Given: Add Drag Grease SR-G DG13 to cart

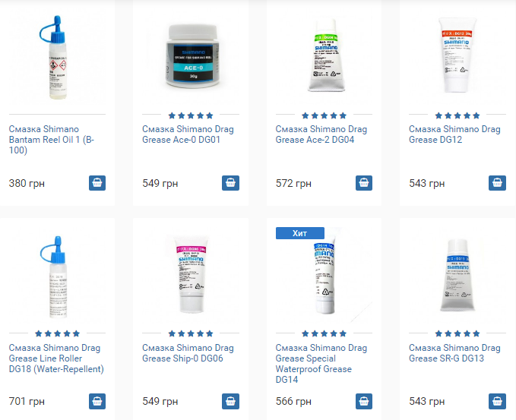Looking at the screenshot, I should click(497, 401).
